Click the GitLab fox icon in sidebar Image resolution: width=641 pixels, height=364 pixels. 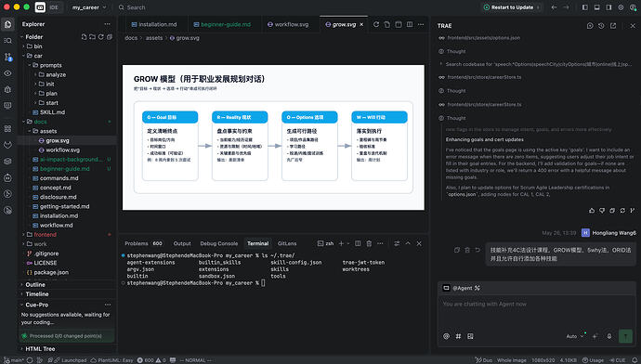click(x=7, y=145)
